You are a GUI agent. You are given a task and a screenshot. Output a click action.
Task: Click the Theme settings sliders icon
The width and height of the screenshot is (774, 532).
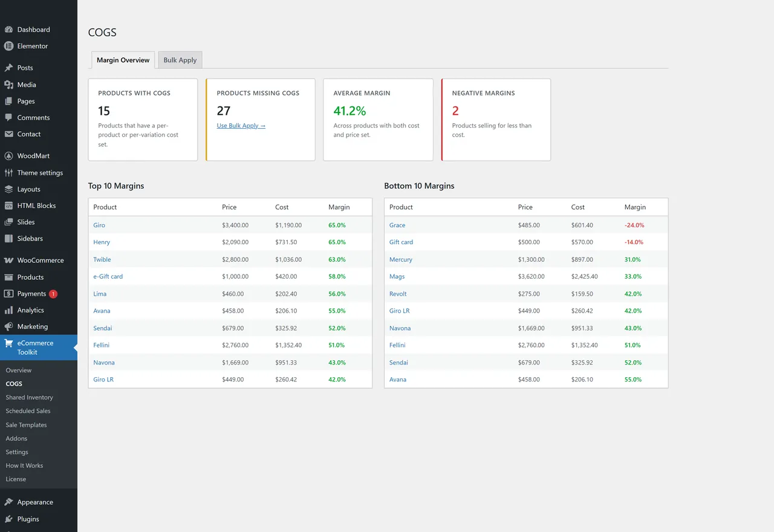click(x=8, y=172)
